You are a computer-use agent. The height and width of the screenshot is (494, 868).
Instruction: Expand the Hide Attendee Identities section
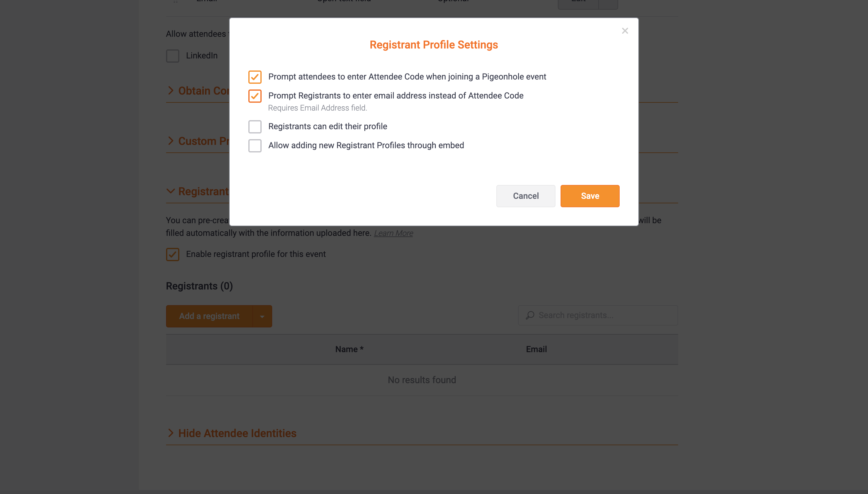click(237, 433)
